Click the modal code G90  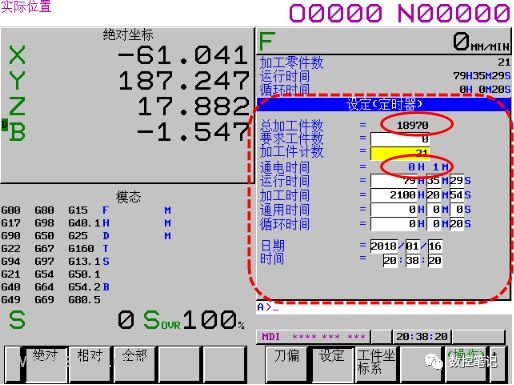11,236
